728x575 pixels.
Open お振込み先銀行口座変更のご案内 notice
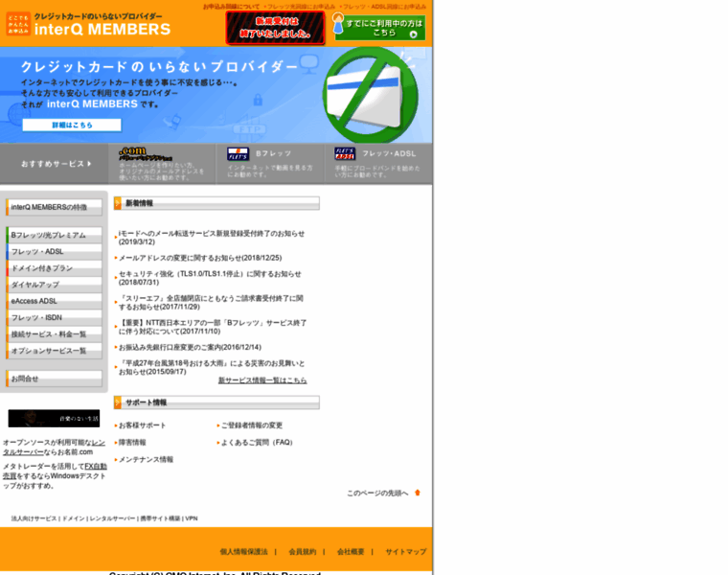coord(190,348)
